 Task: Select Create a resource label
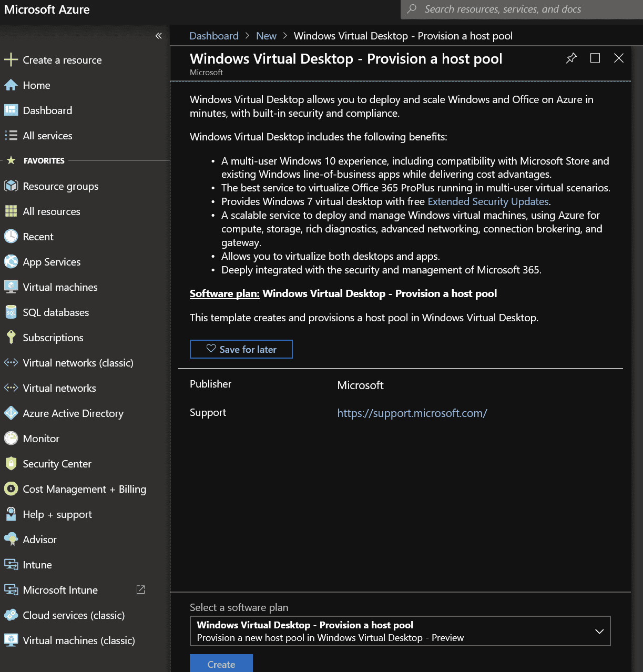pyautogui.click(x=63, y=60)
